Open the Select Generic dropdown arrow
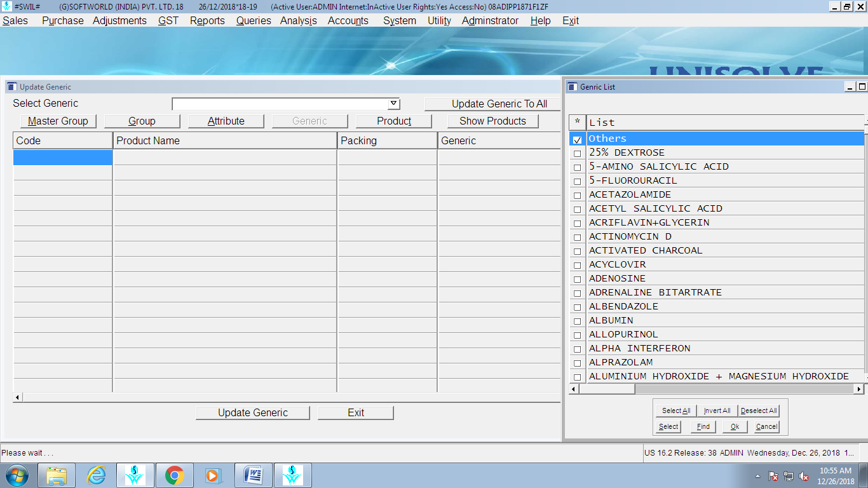868x488 pixels. [393, 104]
